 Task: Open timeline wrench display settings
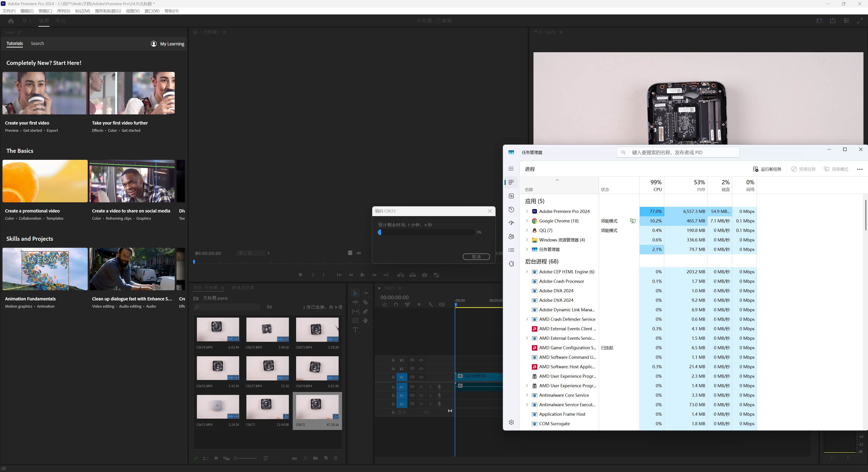click(430, 304)
